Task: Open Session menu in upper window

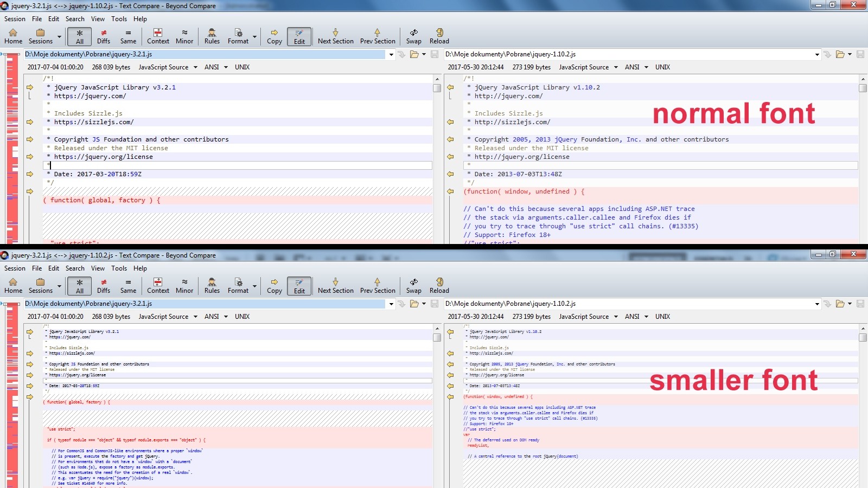Action: click(x=15, y=19)
